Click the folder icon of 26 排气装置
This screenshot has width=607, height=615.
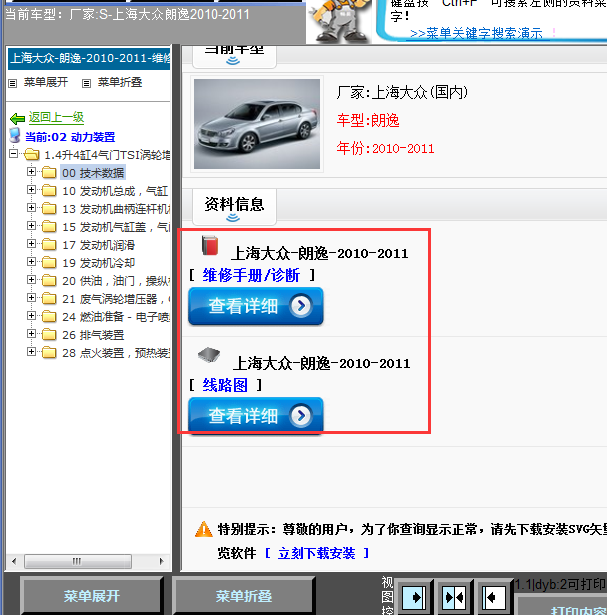tap(49, 335)
